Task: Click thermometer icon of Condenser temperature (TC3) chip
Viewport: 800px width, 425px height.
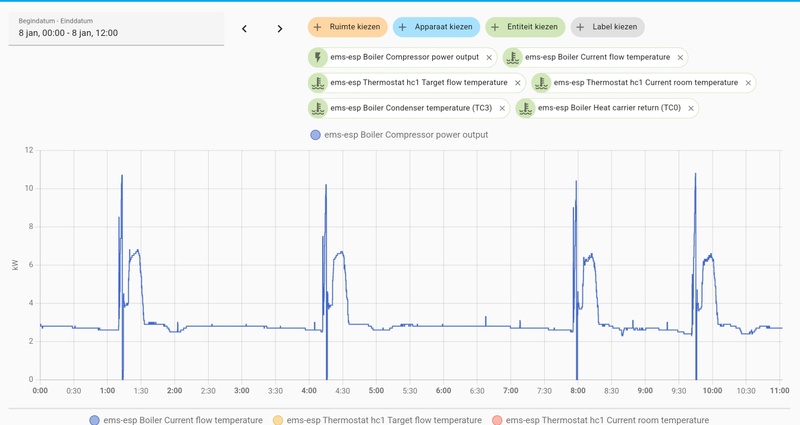Action: click(318, 108)
